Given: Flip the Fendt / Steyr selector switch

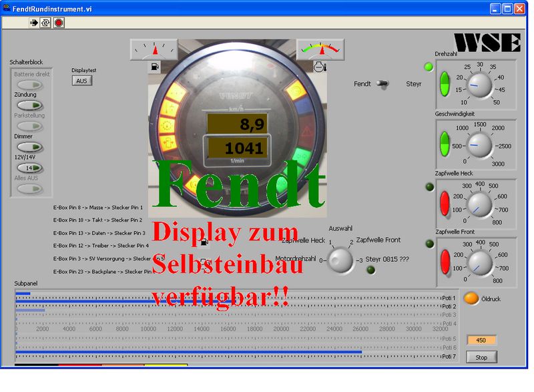Looking at the screenshot, I should pyautogui.click(x=383, y=83).
